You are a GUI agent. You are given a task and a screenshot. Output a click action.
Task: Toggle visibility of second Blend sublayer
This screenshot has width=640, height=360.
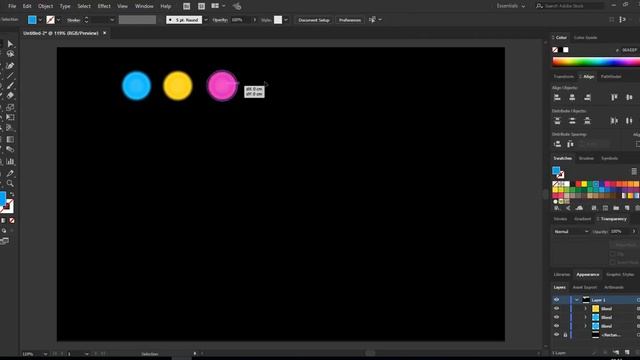tap(556, 317)
